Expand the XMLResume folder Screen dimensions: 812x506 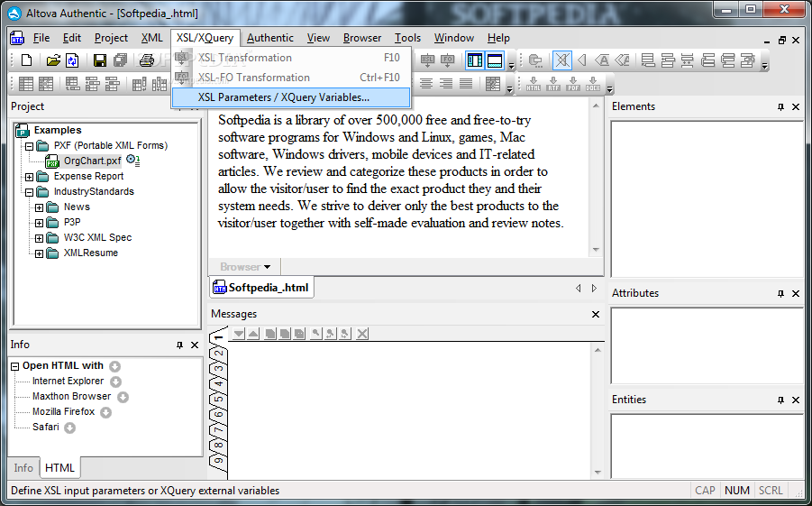pos(40,253)
